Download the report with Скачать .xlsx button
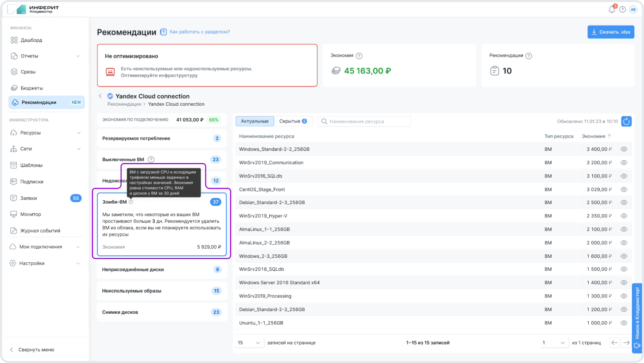644x363 pixels. coord(610,32)
